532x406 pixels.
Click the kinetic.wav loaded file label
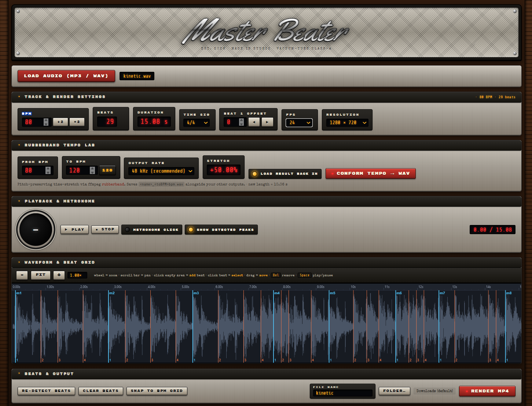tap(137, 76)
